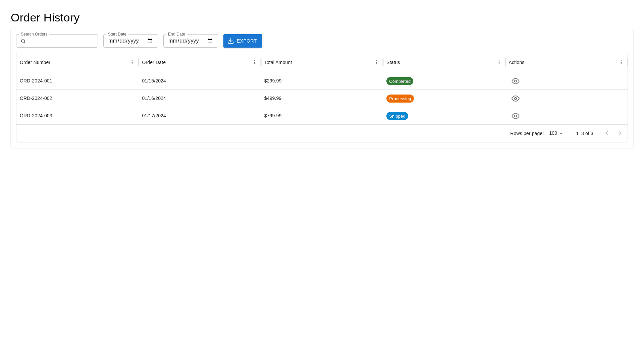Sort by Order Number header
Viewport: 644px width, 362px height.
35,62
